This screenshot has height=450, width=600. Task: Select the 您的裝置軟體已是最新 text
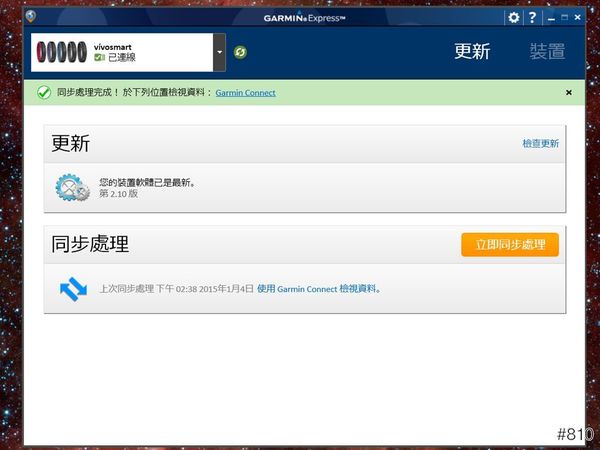pyautogui.click(x=148, y=183)
